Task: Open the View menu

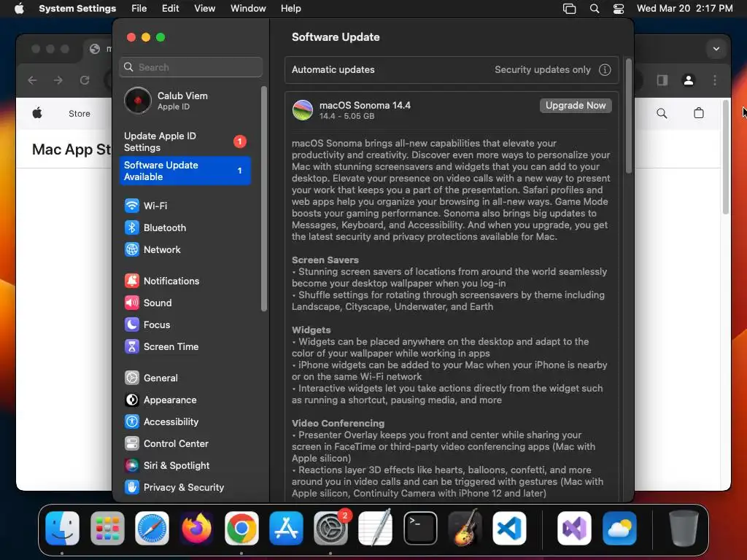Action: tap(204, 9)
